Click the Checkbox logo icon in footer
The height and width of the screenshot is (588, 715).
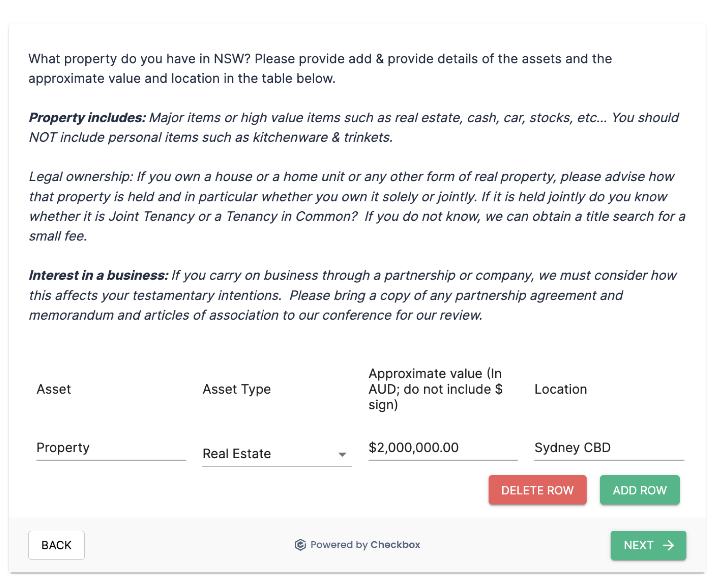tap(300, 545)
